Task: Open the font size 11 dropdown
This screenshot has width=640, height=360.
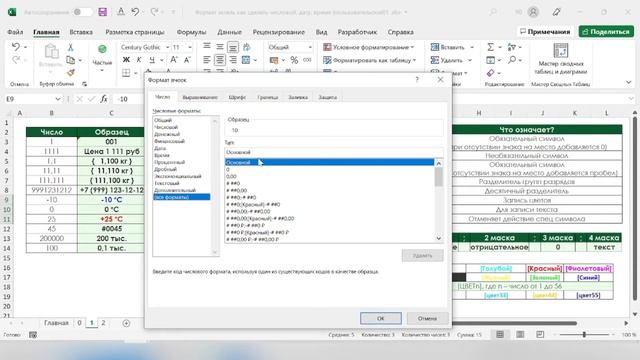Action: [189, 47]
